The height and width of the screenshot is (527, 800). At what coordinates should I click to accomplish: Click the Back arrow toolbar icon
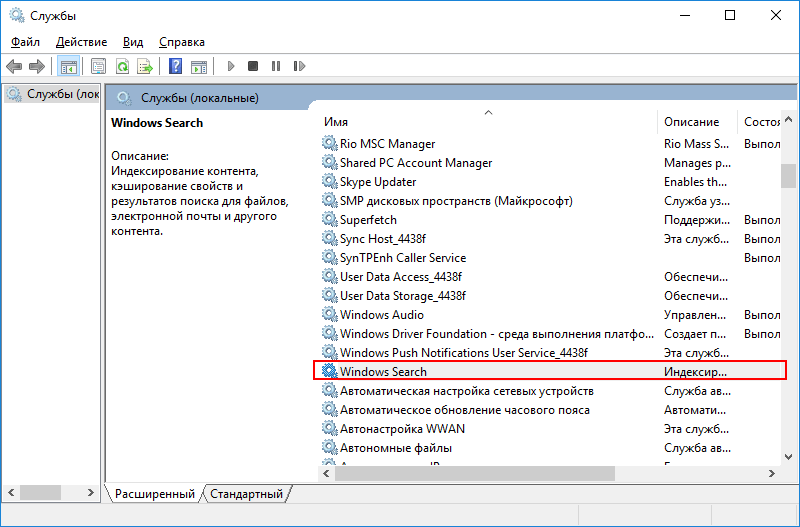[x=14, y=66]
